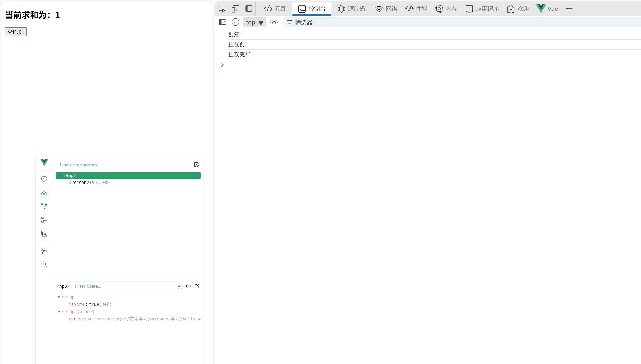Toggle device emulation mode icon

tap(236, 9)
